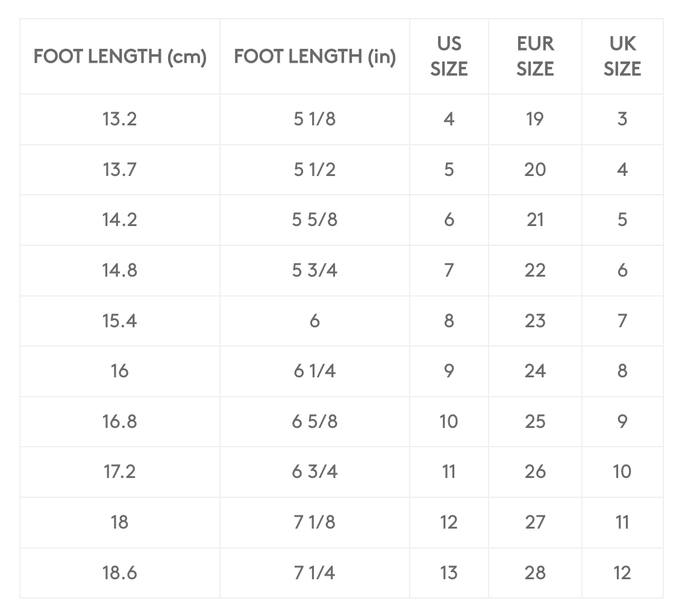Click the UK SIZE column header
Viewport: 682px width, 616px height.
pos(622,57)
